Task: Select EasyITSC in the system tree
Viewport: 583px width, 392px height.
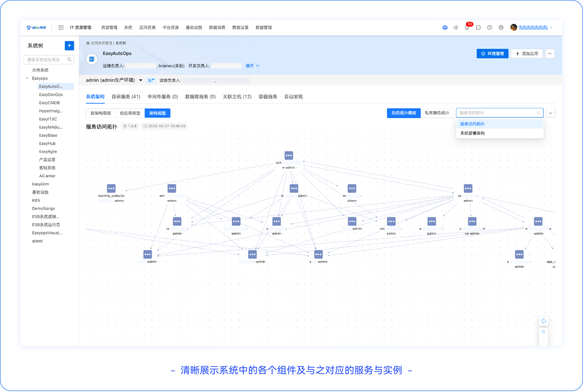Action: point(48,119)
